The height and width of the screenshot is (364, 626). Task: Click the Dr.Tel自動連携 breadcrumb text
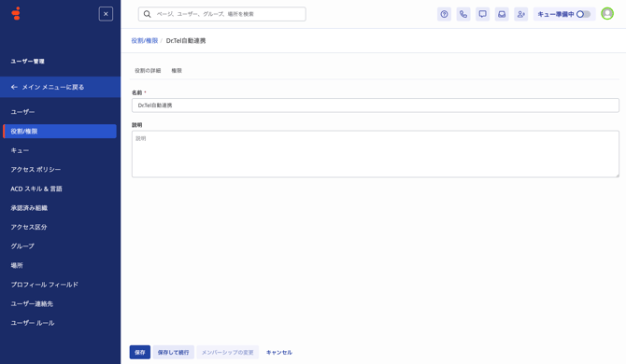click(186, 41)
